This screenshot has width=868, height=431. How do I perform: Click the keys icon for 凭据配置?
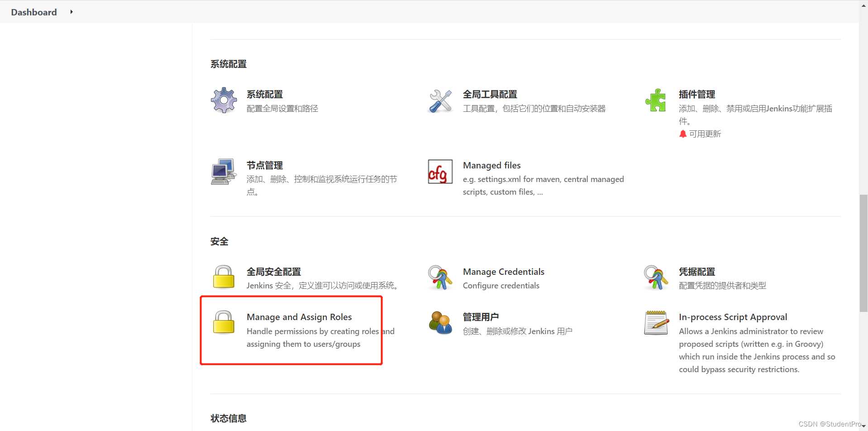coord(656,278)
